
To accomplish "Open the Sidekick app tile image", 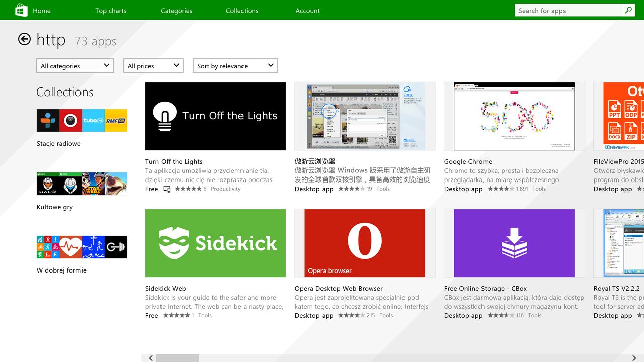I will click(x=215, y=243).
